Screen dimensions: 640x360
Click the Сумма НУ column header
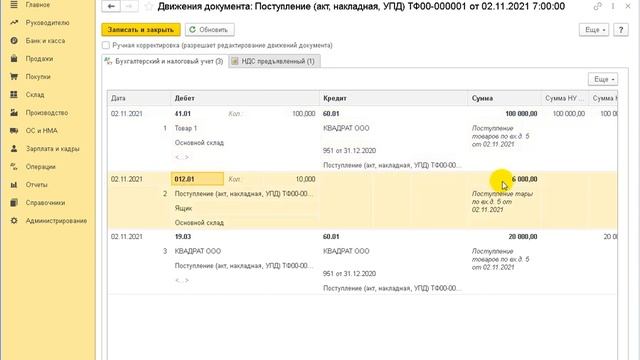click(x=565, y=98)
